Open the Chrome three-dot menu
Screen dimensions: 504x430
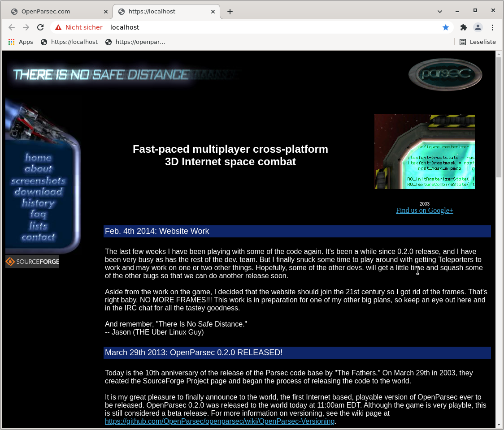click(492, 27)
